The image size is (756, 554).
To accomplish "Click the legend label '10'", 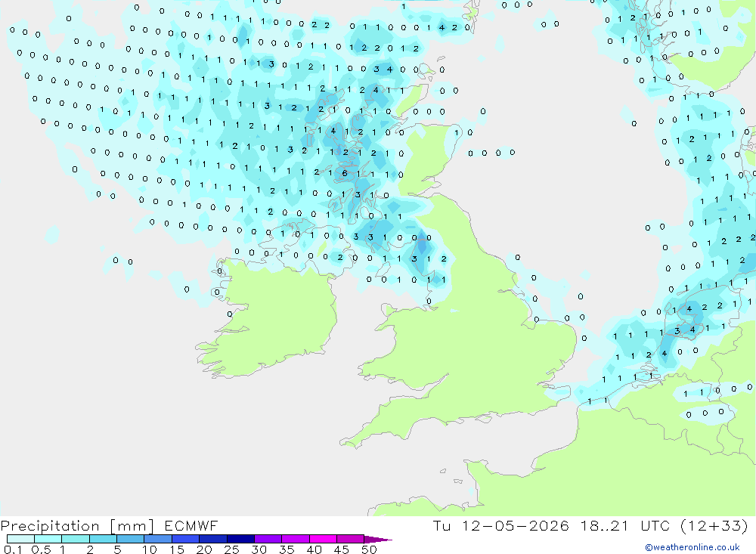I will (x=150, y=549).
